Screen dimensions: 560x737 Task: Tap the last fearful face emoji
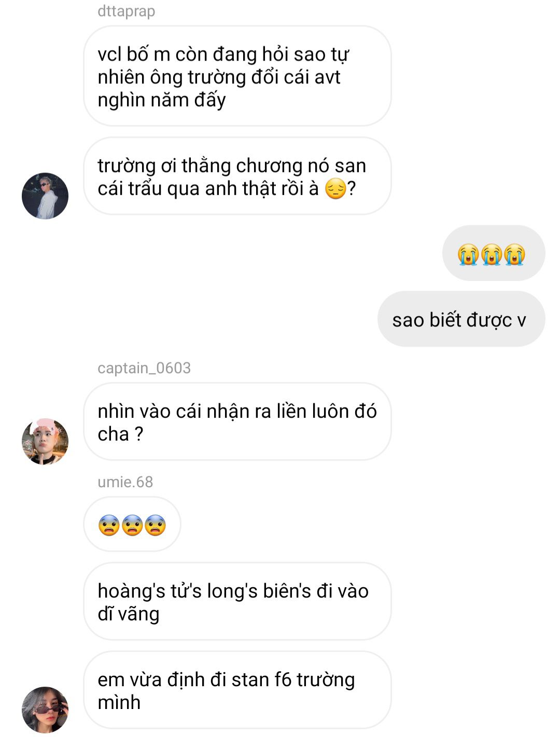(156, 526)
